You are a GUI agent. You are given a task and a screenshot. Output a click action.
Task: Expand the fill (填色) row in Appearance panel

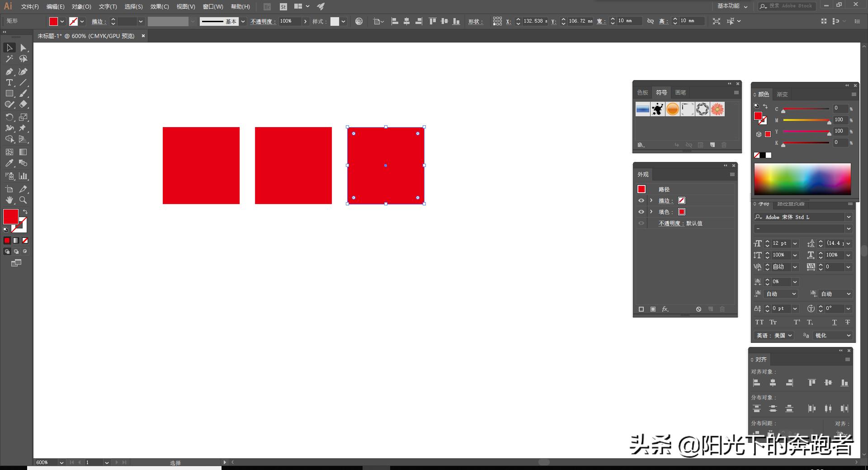[651, 212]
